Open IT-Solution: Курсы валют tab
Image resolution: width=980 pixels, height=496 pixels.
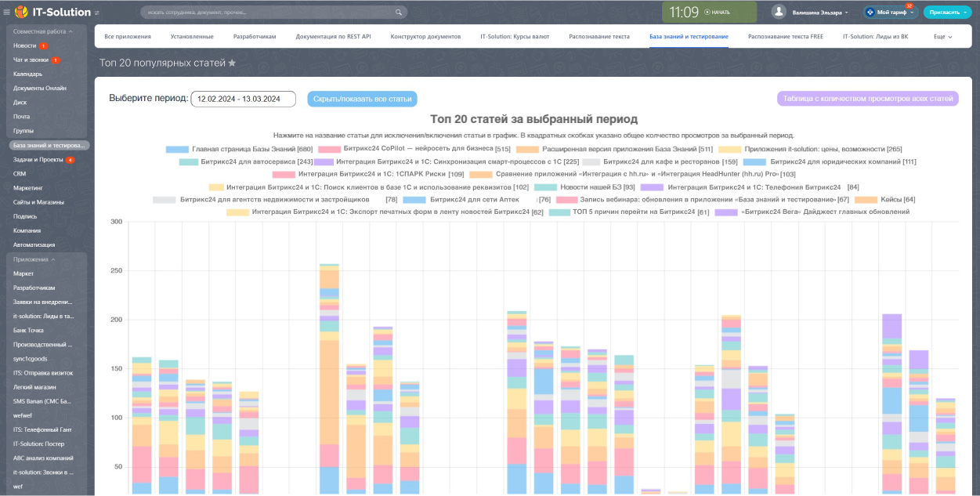(516, 37)
